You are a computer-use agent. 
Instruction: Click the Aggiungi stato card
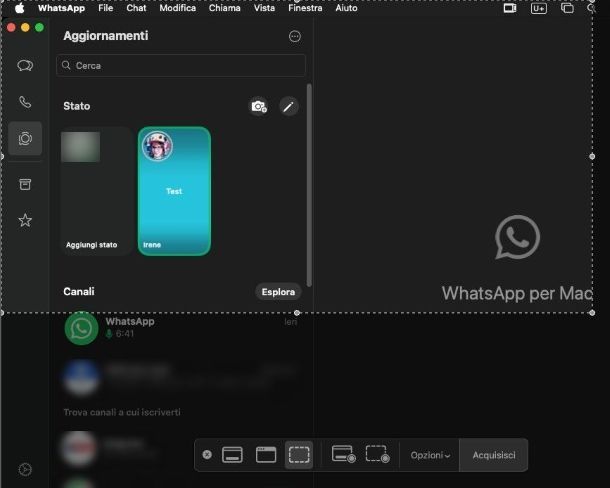[x=96, y=191]
